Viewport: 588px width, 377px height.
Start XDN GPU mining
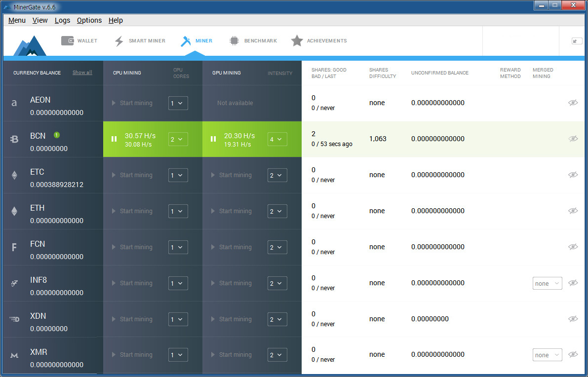pos(232,319)
